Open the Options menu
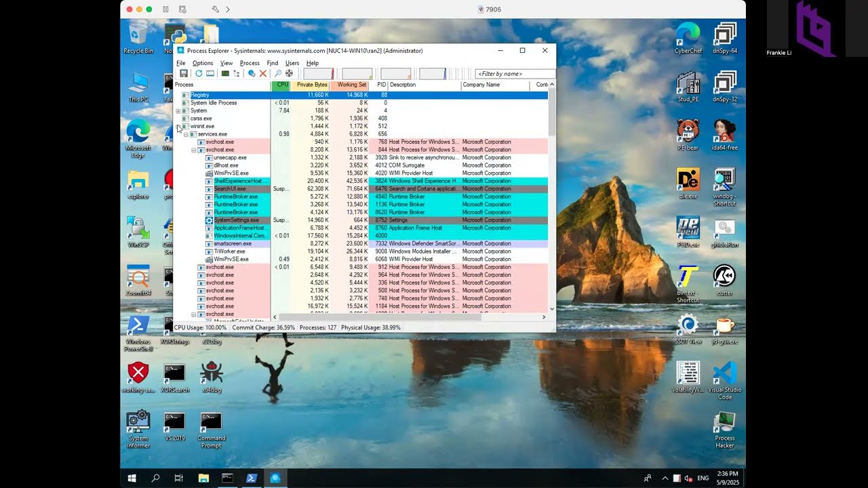Viewport: 868px width, 488px height. pyautogui.click(x=203, y=63)
